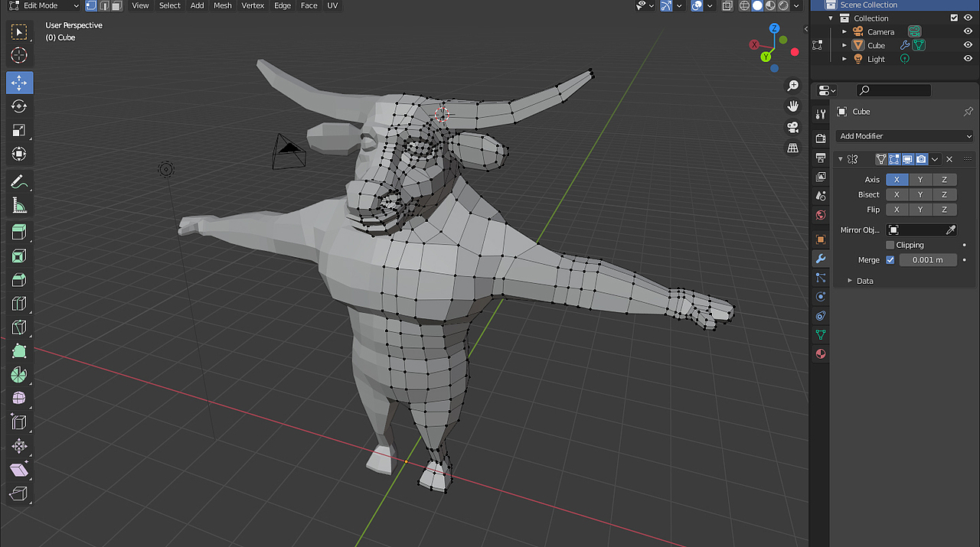This screenshot has height=547, width=980.
Task: Select the 3D Cursor tool
Action: [19, 55]
